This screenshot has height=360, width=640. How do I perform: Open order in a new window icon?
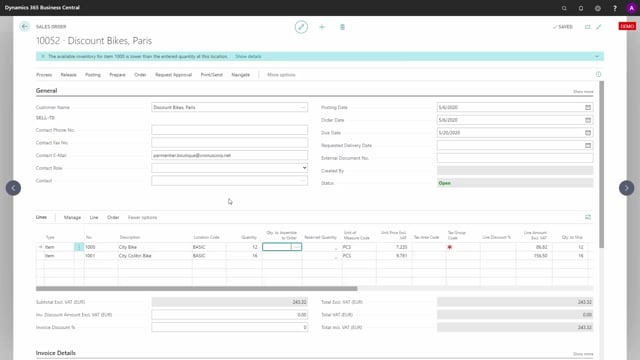point(587,27)
